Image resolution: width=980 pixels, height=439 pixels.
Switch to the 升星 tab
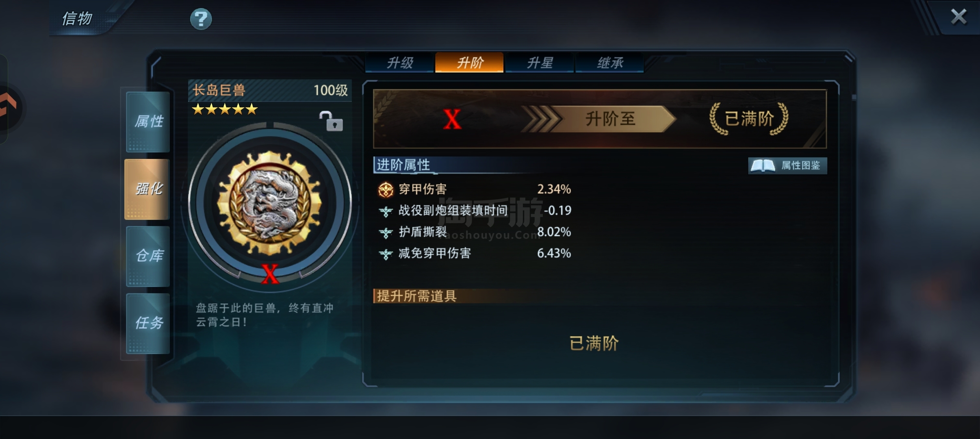coord(540,63)
